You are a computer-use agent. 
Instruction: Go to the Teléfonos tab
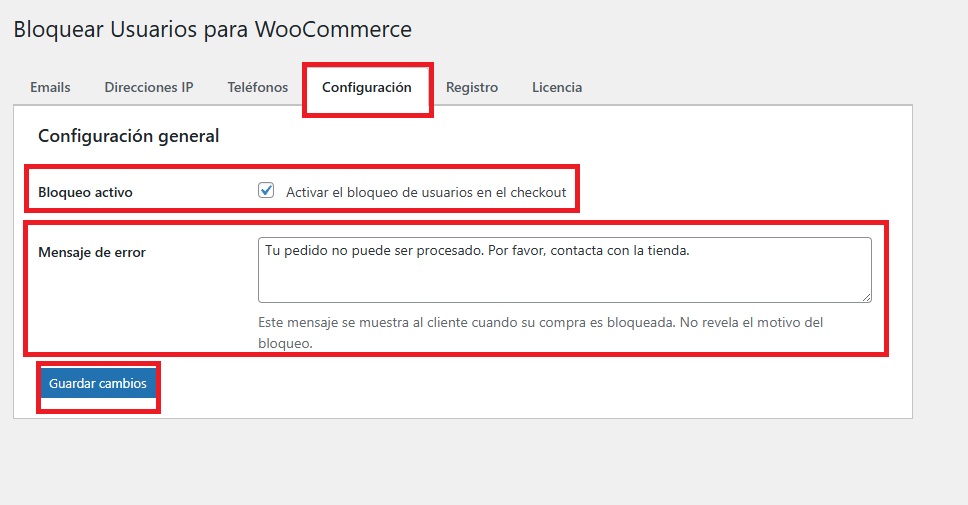pos(257,87)
